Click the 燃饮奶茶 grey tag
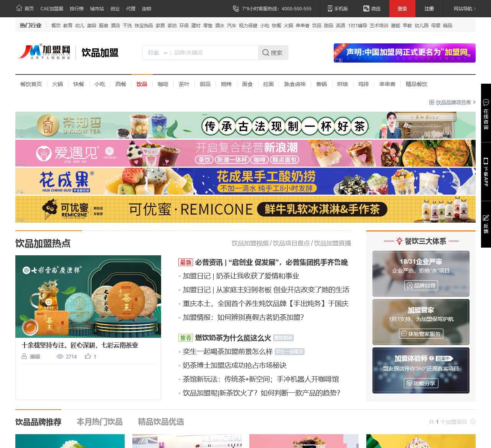Viewport: 491px width, 448px height. tap(283, 338)
